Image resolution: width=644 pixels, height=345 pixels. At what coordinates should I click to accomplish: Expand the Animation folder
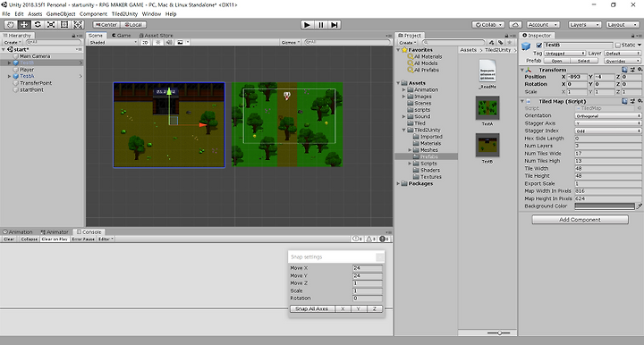(x=404, y=89)
